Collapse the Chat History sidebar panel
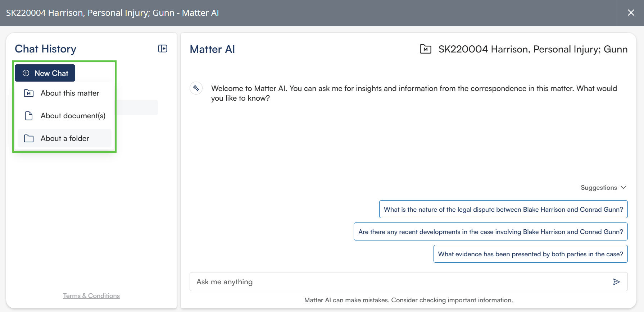 click(163, 49)
